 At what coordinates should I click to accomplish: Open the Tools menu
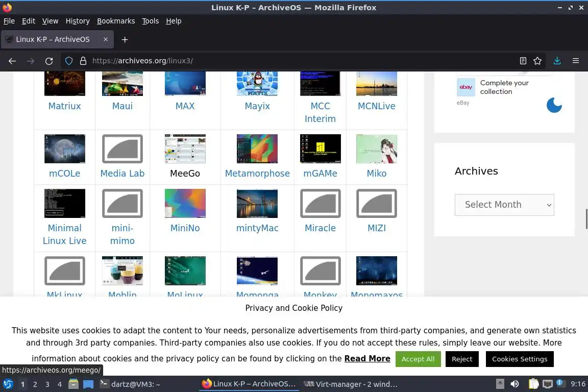coord(151,21)
